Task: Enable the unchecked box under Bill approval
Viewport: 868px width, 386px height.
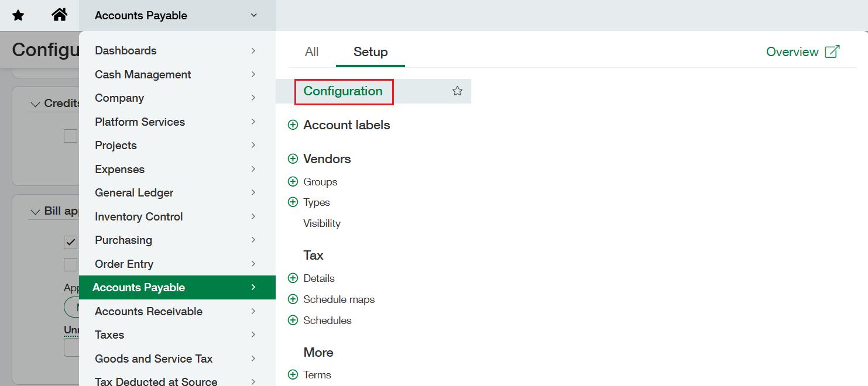Action: [x=71, y=264]
